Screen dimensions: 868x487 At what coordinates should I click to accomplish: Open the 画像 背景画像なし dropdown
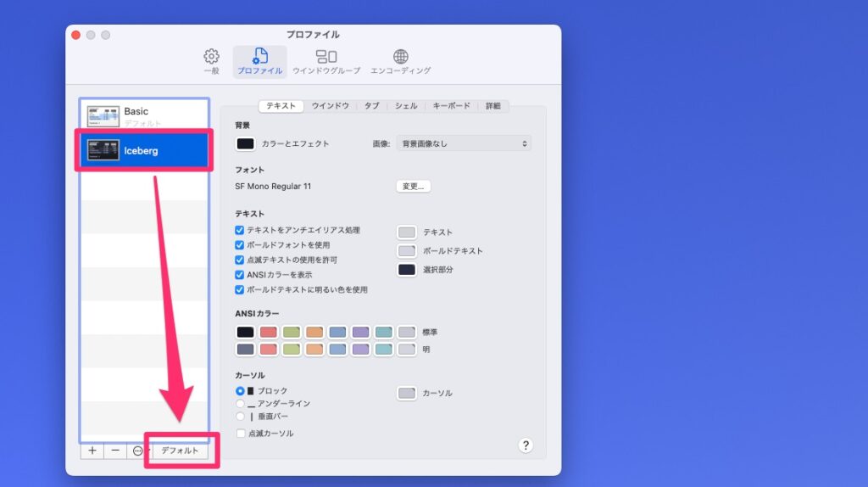point(464,144)
